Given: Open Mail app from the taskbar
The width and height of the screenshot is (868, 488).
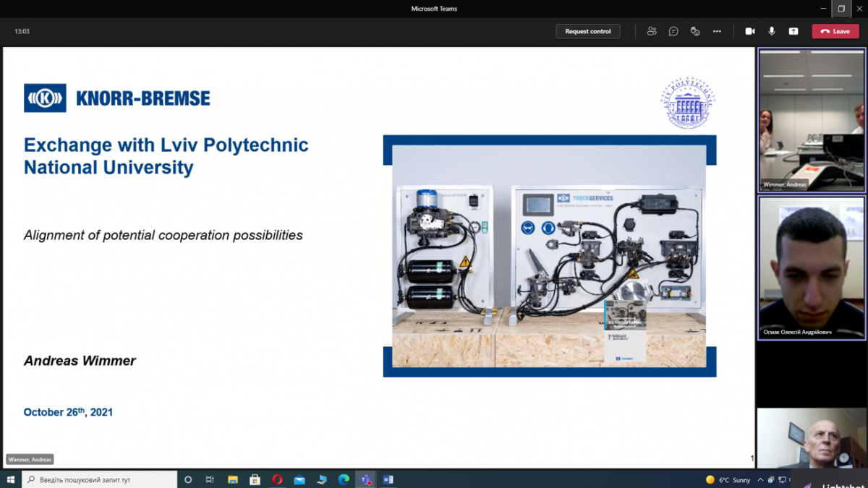Looking at the screenshot, I should (x=299, y=479).
